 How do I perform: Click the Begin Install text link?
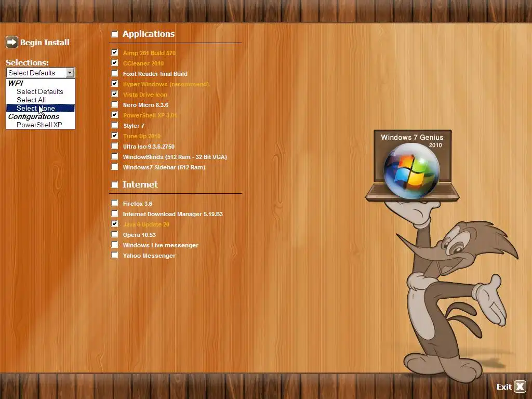[x=45, y=43]
